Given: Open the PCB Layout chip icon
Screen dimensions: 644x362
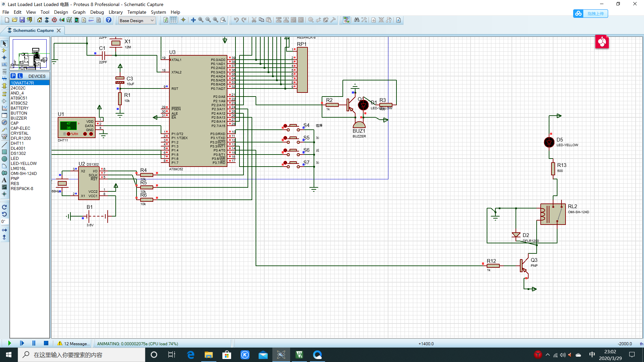Looking at the screenshot, I should [54, 20].
